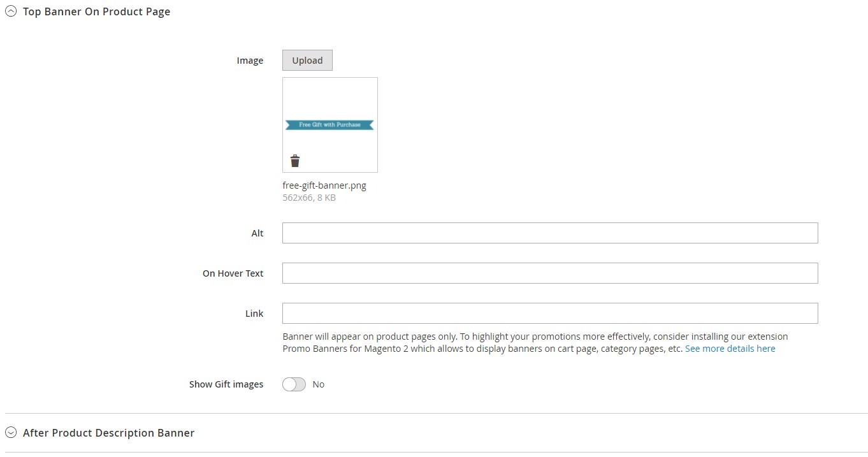Expand the 'After Product Description Banner' heading

coord(108,433)
